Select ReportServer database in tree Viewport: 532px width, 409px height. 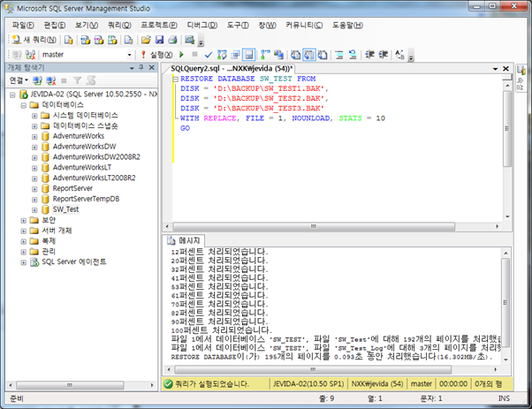click(x=72, y=188)
